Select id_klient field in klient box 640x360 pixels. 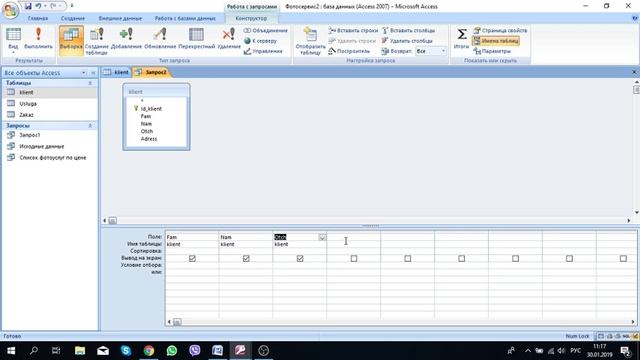(x=151, y=109)
